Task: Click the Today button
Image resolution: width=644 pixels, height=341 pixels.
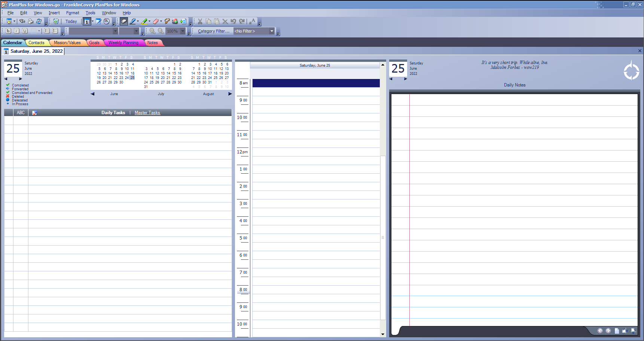Action: coord(71,21)
